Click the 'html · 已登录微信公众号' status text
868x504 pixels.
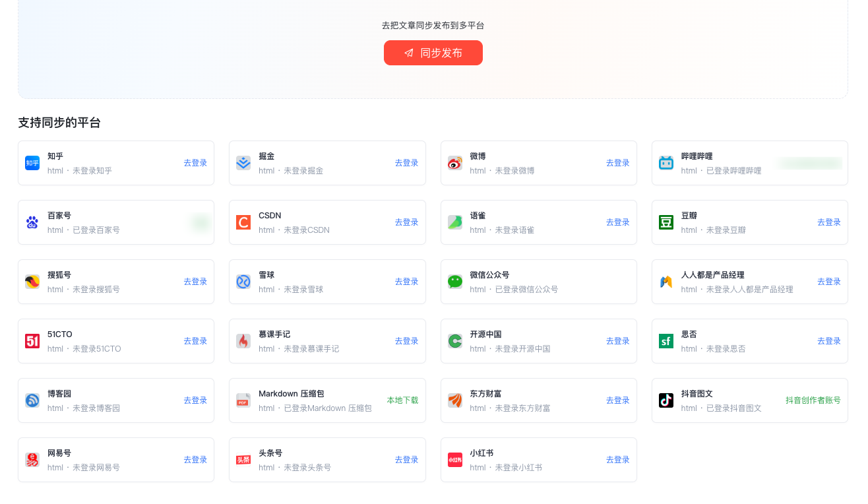tap(514, 290)
